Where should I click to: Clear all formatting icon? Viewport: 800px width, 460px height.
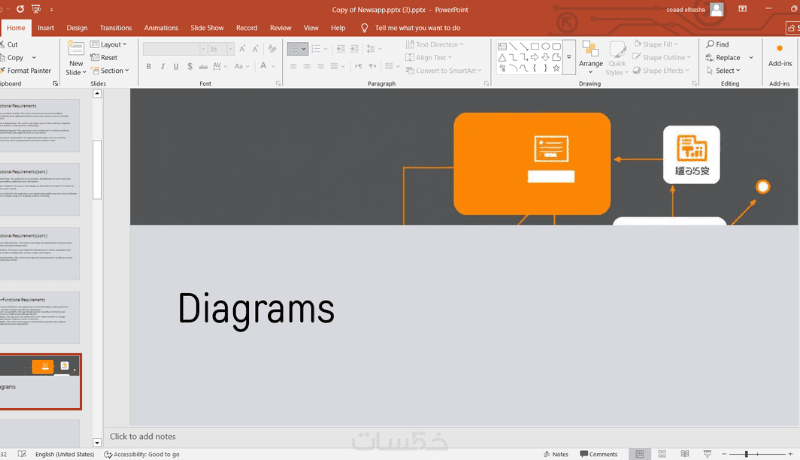tap(272, 49)
